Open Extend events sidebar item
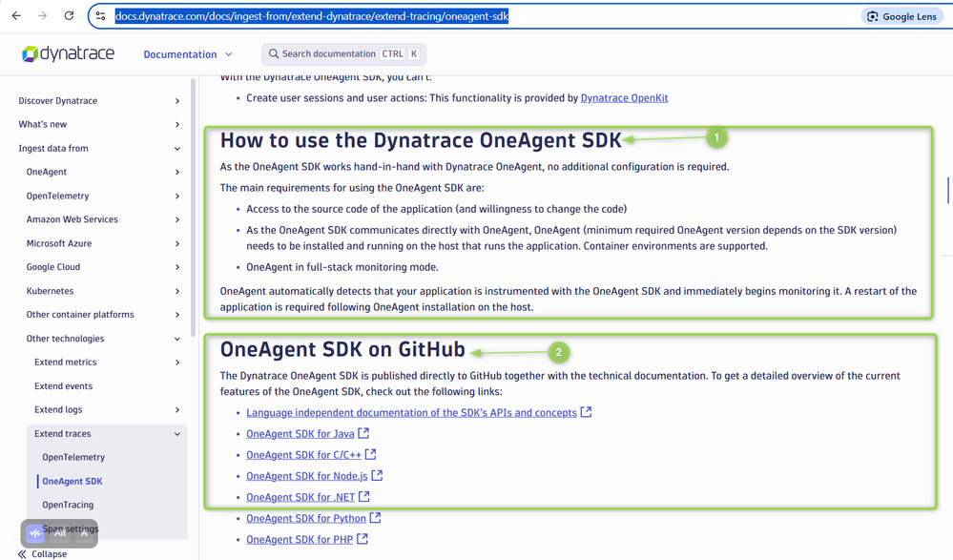 click(63, 386)
